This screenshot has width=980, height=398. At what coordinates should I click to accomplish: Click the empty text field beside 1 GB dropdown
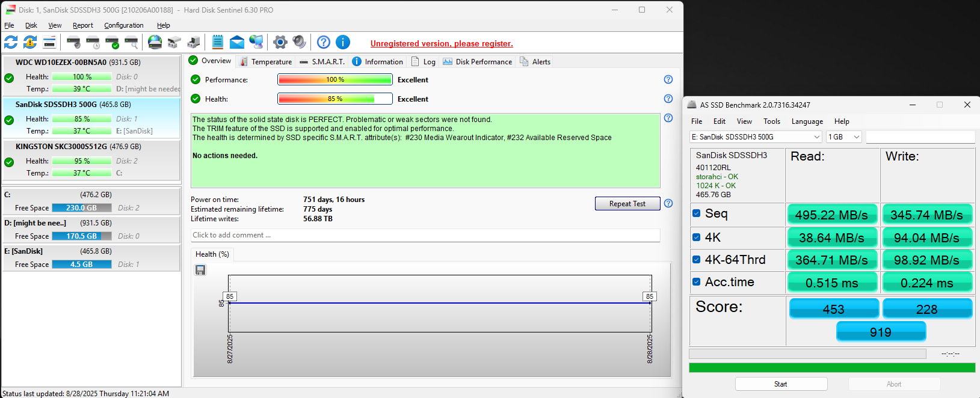[x=920, y=137]
